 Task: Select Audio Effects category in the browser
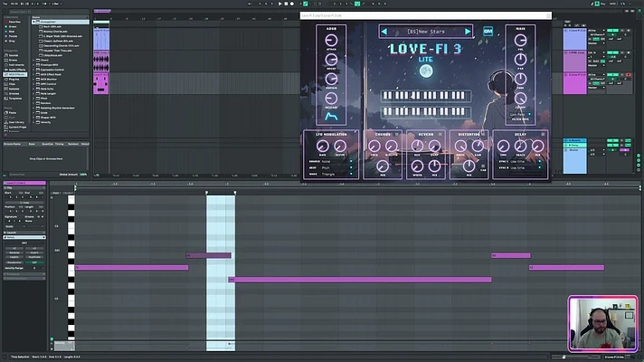(14, 70)
